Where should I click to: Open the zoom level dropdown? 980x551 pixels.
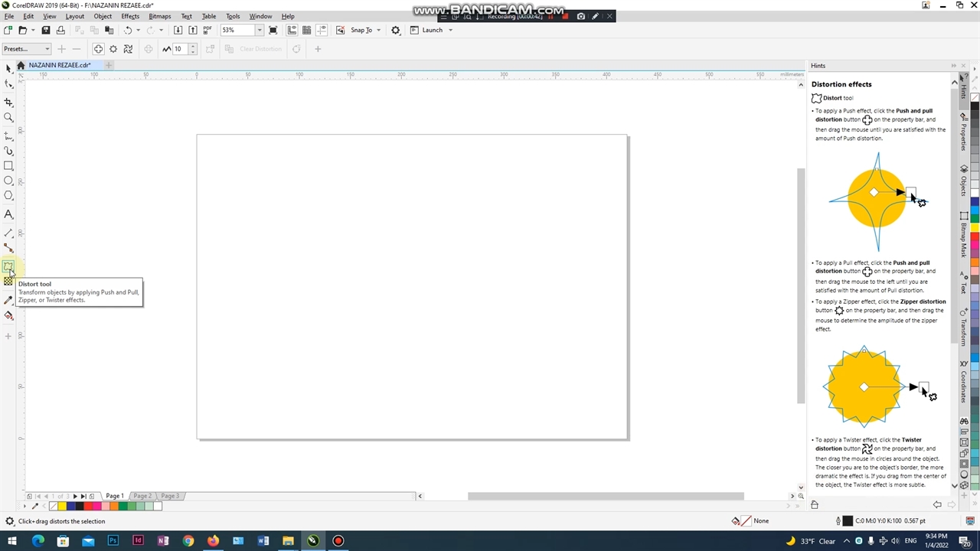click(260, 30)
